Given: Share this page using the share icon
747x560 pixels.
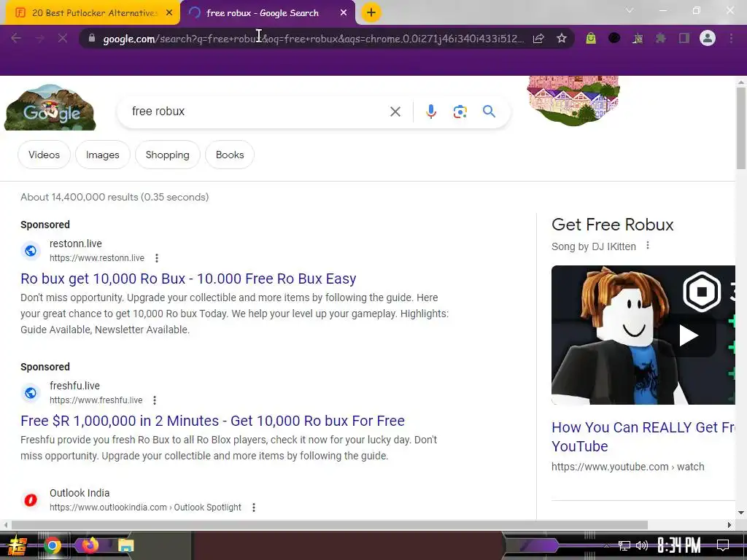Looking at the screenshot, I should 538,39.
